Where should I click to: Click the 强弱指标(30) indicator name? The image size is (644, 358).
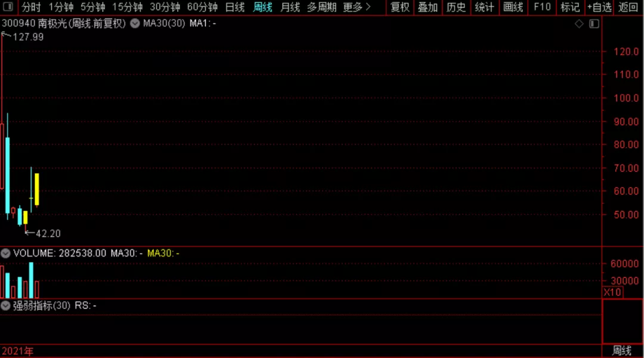click(42, 305)
